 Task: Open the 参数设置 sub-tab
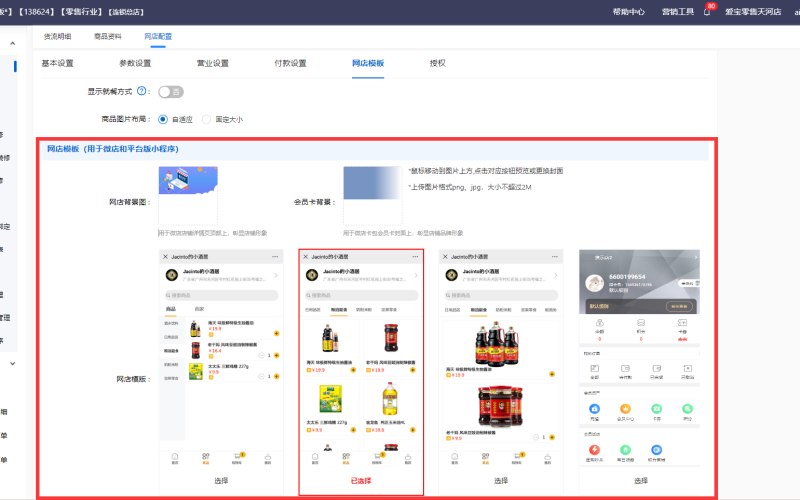[135, 63]
